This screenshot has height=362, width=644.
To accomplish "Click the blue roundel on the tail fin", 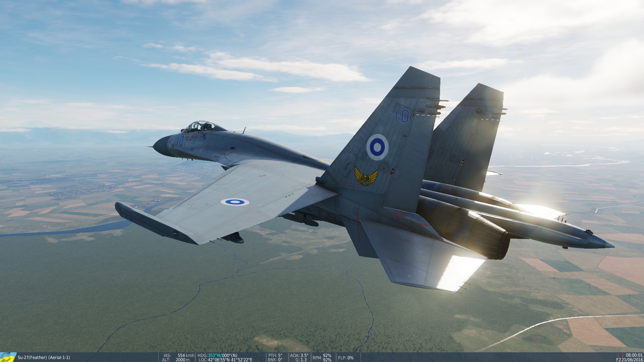I will coord(377,147).
